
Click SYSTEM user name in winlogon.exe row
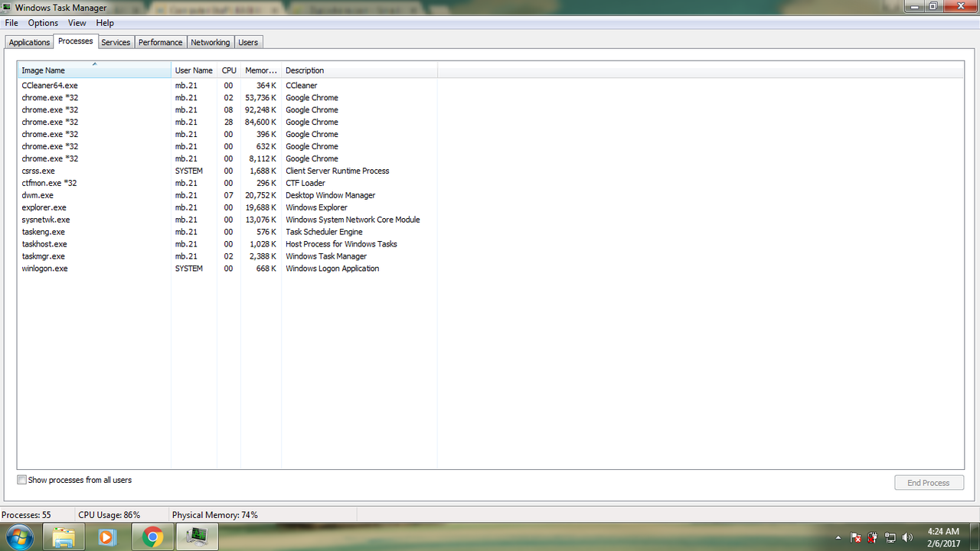click(x=189, y=269)
